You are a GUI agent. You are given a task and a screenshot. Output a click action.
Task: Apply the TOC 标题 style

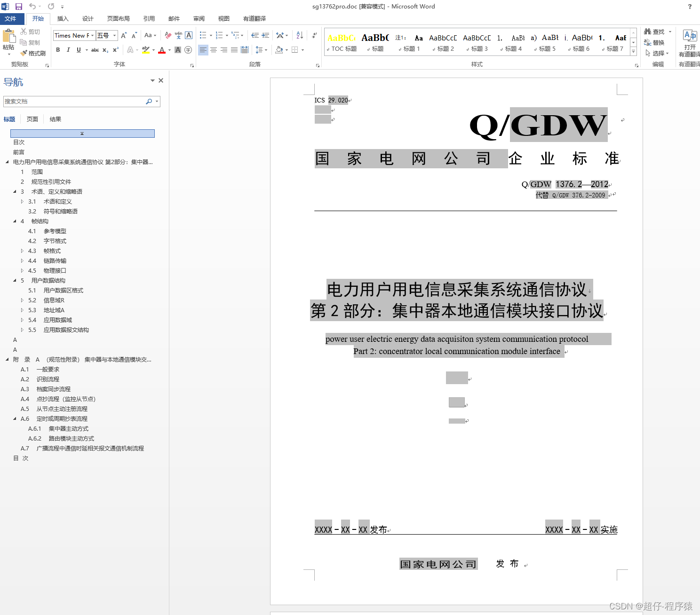pyautogui.click(x=342, y=42)
